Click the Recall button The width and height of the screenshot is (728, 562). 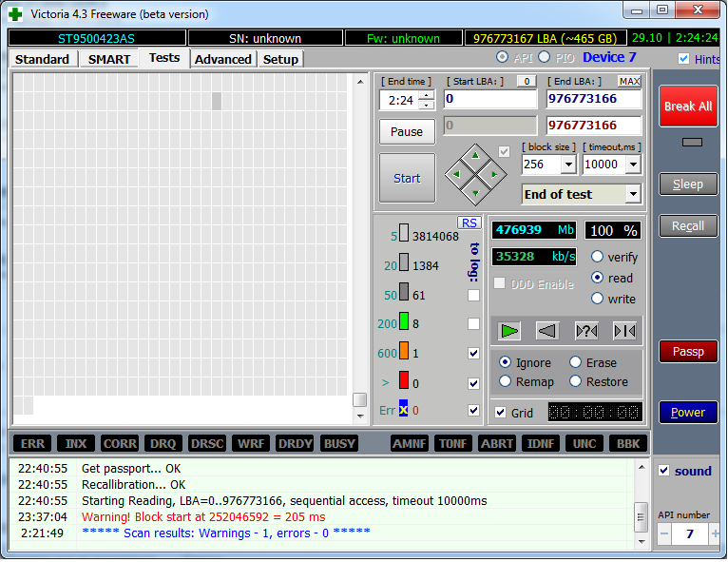pos(688,226)
